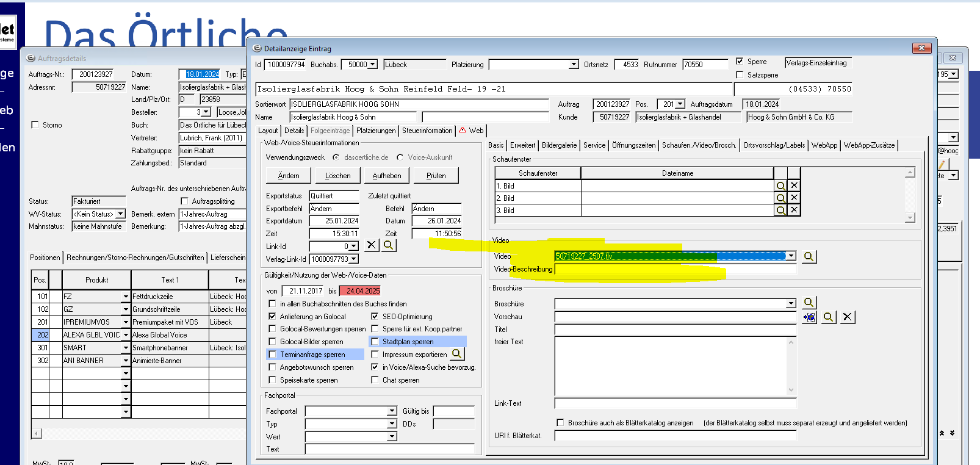Open the Buchabs. 50000 dropdown
Image resolution: width=980 pixels, height=465 pixels.
(372, 65)
